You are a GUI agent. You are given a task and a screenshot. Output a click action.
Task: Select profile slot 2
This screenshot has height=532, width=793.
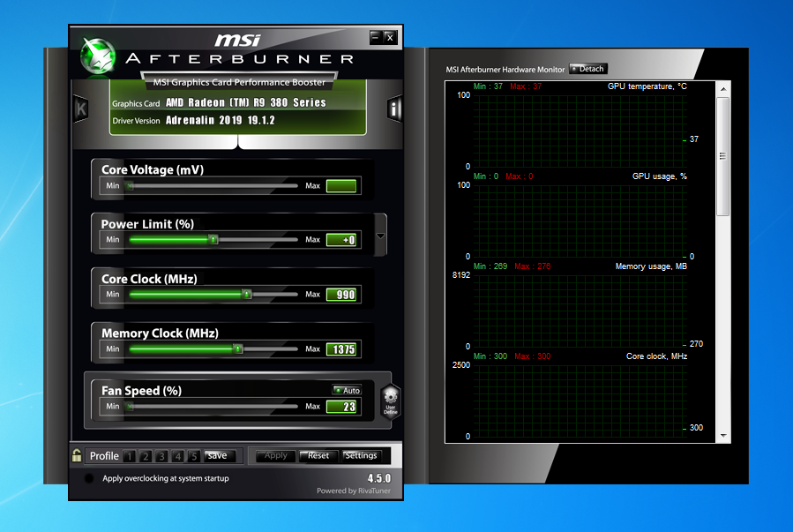pyautogui.click(x=146, y=456)
